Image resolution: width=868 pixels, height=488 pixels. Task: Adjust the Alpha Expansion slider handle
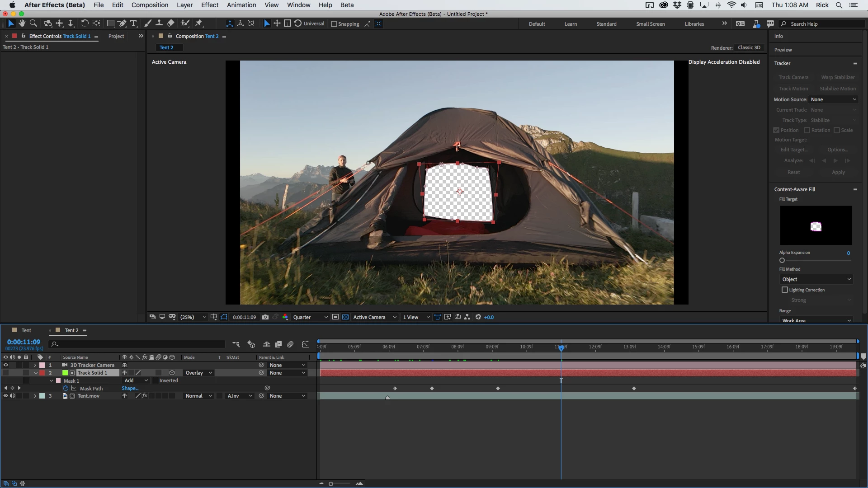tap(782, 260)
